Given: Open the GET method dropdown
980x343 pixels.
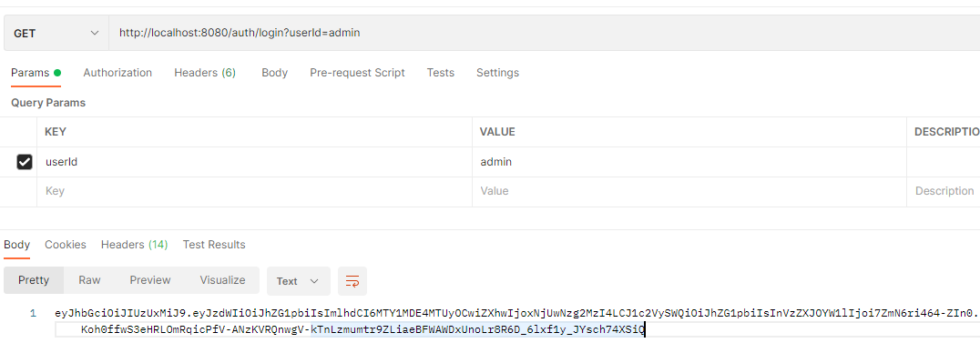Looking at the screenshot, I should pyautogui.click(x=56, y=33).
